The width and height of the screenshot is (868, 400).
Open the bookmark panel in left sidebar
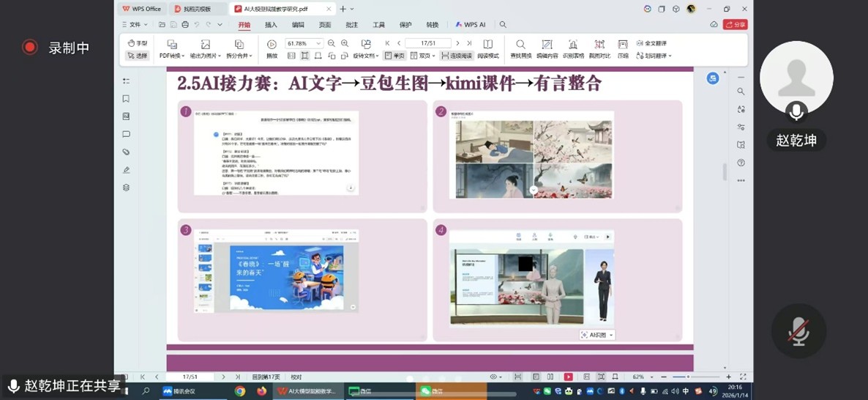[x=126, y=99]
